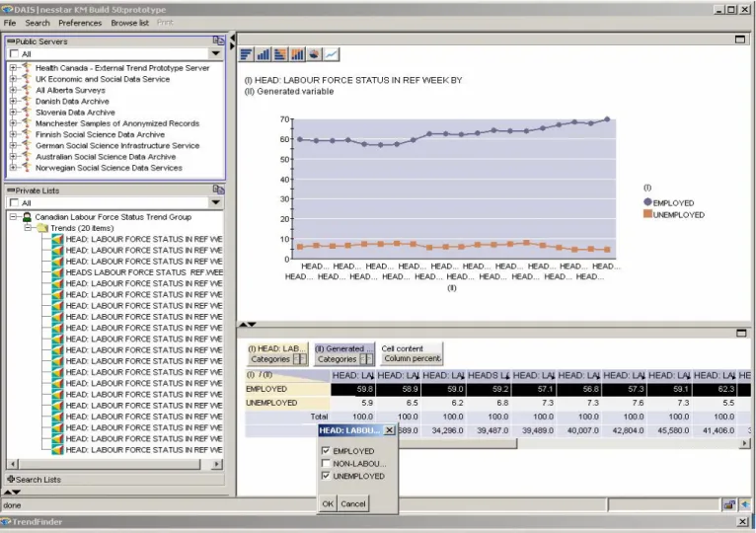Click the HEADS LABOUR FORCE STATUS trend icon
756x533 pixels.
[58, 272]
